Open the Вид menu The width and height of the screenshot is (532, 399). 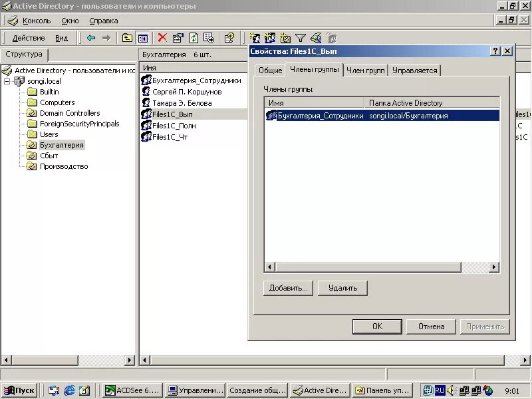61,38
